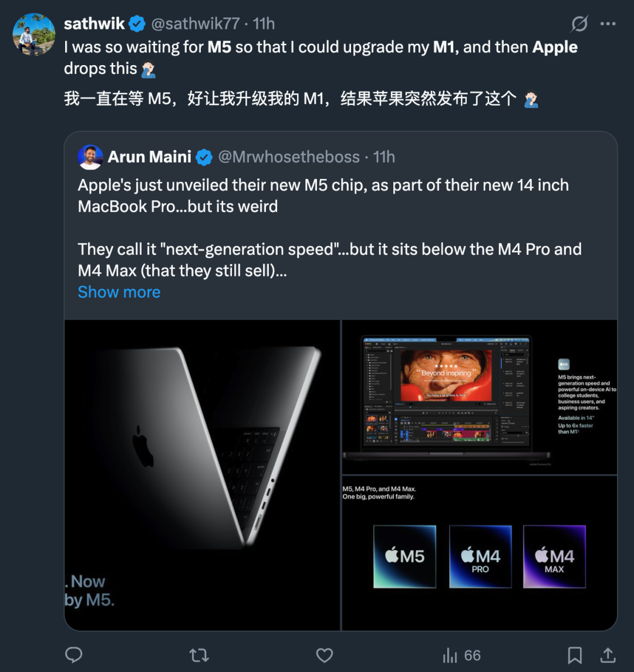
Task: Click the Grok slashed-circle icon
Action: click(x=579, y=24)
